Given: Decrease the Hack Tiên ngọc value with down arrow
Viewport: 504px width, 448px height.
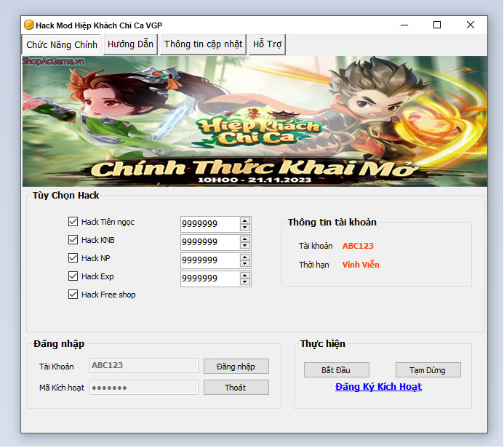Looking at the screenshot, I should pyautogui.click(x=245, y=227).
